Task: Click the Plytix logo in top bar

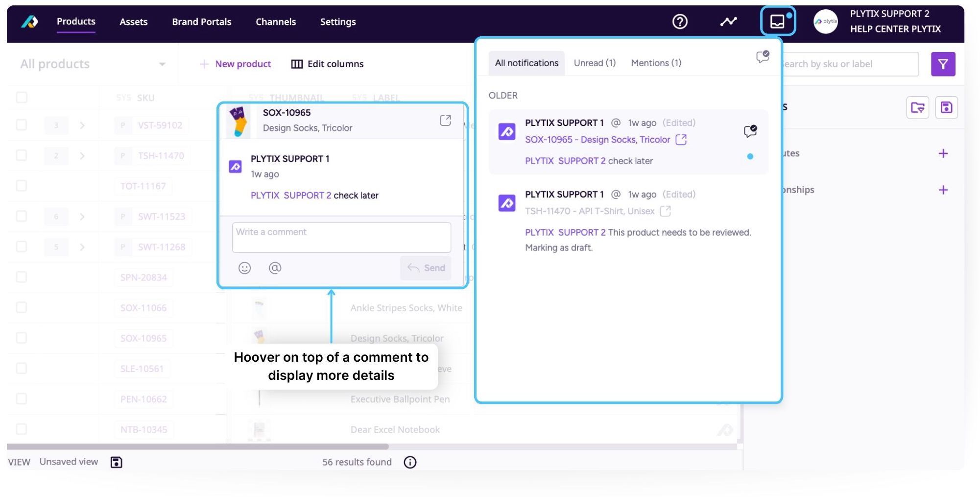Action: click(x=29, y=22)
